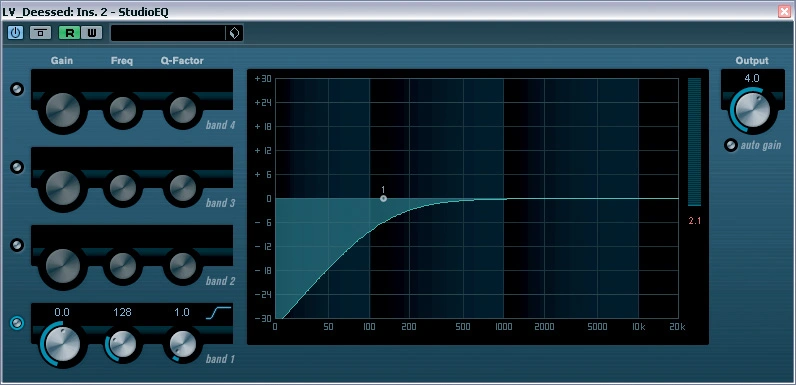This screenshot has width=796, height=385.
Task: Click the Output value 4.0 field
Action: tap(752, 79)
